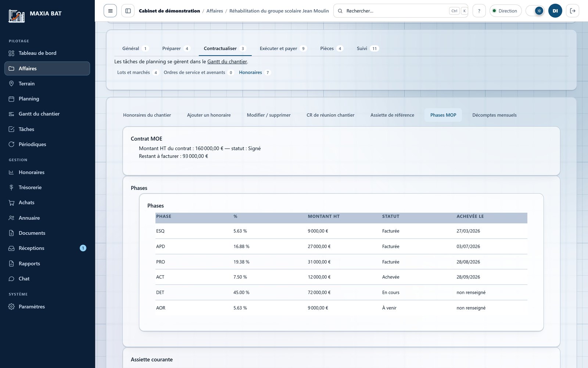Open Assiette de référence tab
The image size is (588, 368).
[x=392, y=115]
